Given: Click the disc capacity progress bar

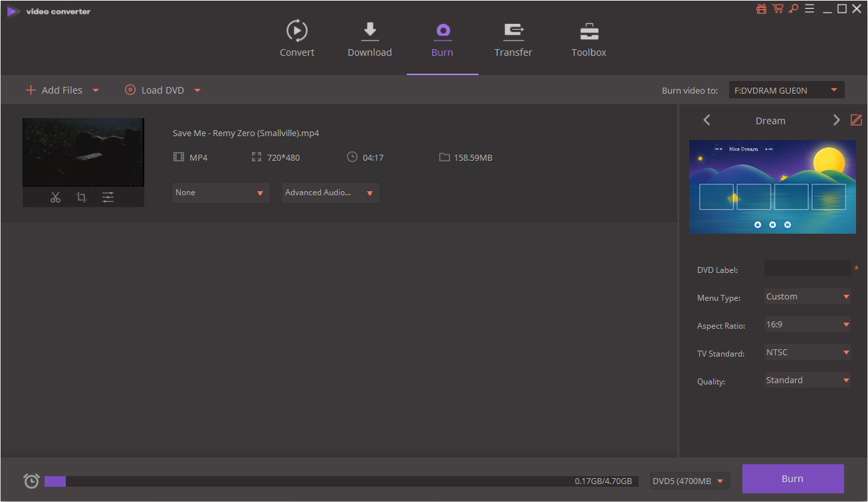Looking at the screenshot, I should point(342,481).
